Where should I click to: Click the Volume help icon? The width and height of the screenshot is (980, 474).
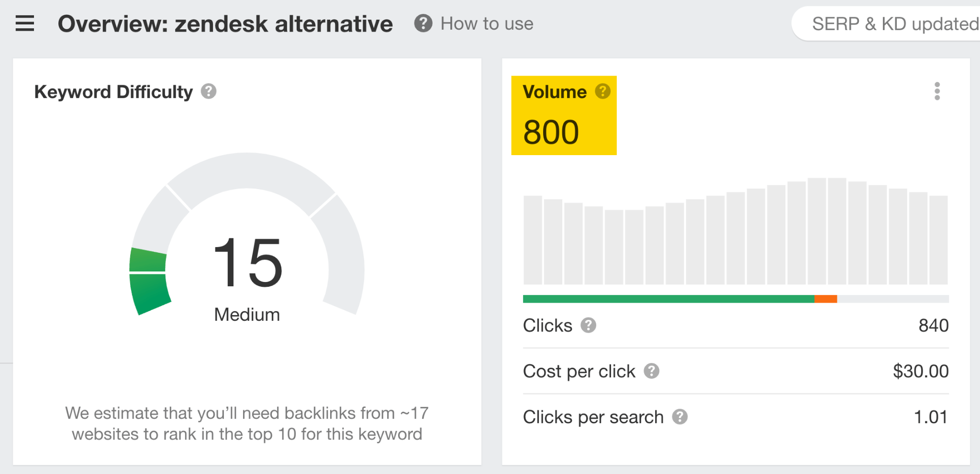[602, 91]
